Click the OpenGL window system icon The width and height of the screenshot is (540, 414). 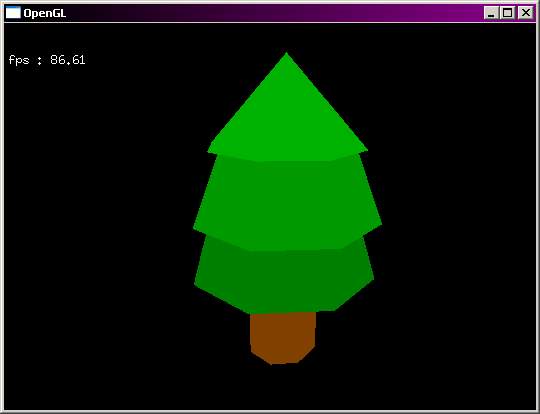[x=13, y=13]
